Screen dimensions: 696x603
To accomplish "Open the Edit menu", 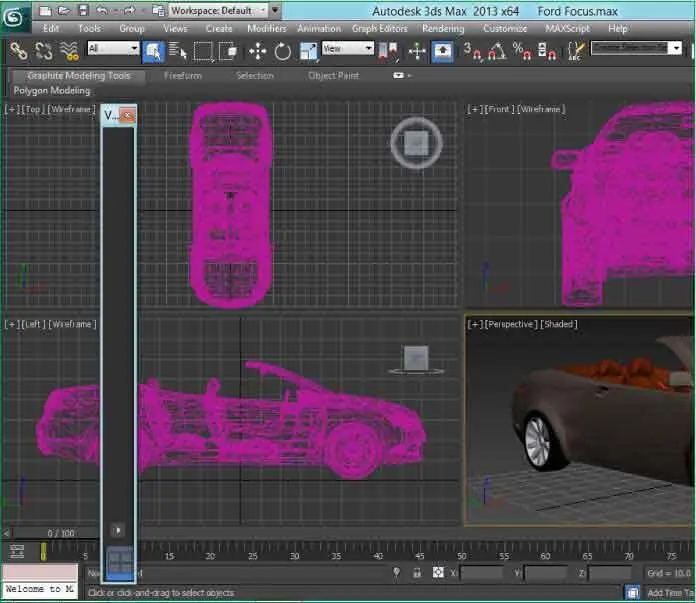I will click(x=51, y=28).
